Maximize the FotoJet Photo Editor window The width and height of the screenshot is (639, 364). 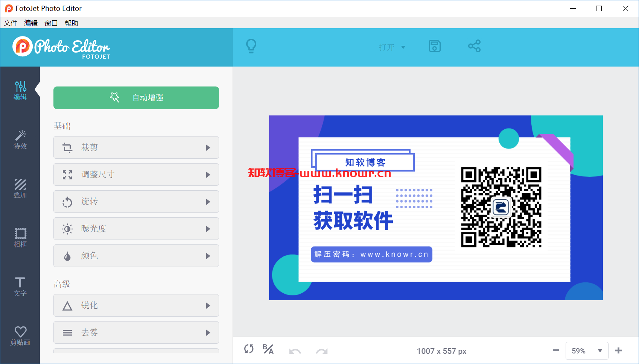tap(599, 8)
